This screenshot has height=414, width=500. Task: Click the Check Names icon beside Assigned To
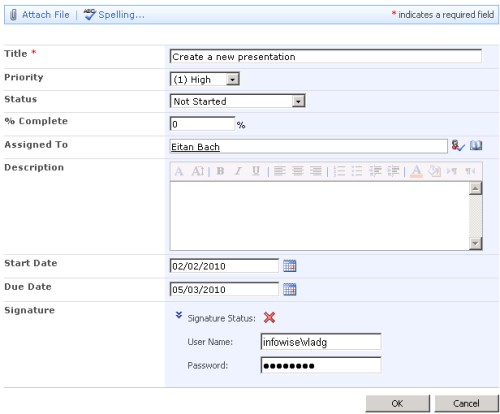[x=458, y=146]
